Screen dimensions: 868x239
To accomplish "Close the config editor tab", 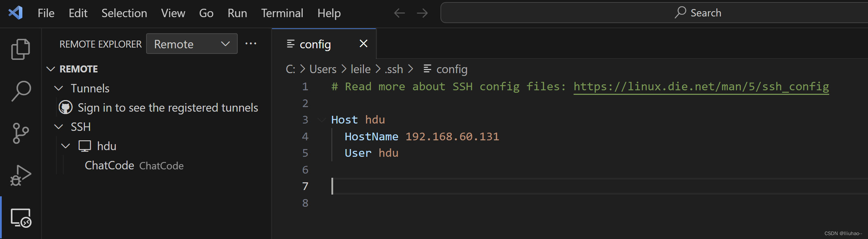I will (x=364, y=43).
